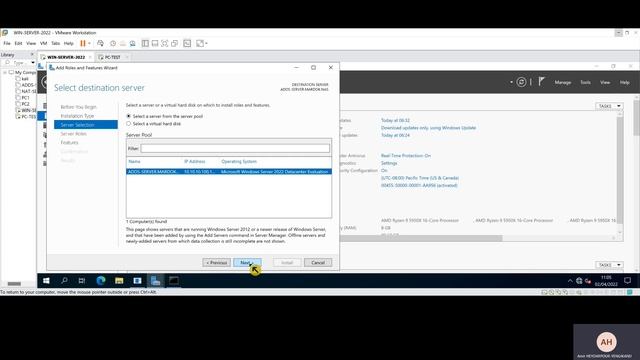
Task: Maximize the Add Roles and Features Wizard
Action: tap(313, 68)
